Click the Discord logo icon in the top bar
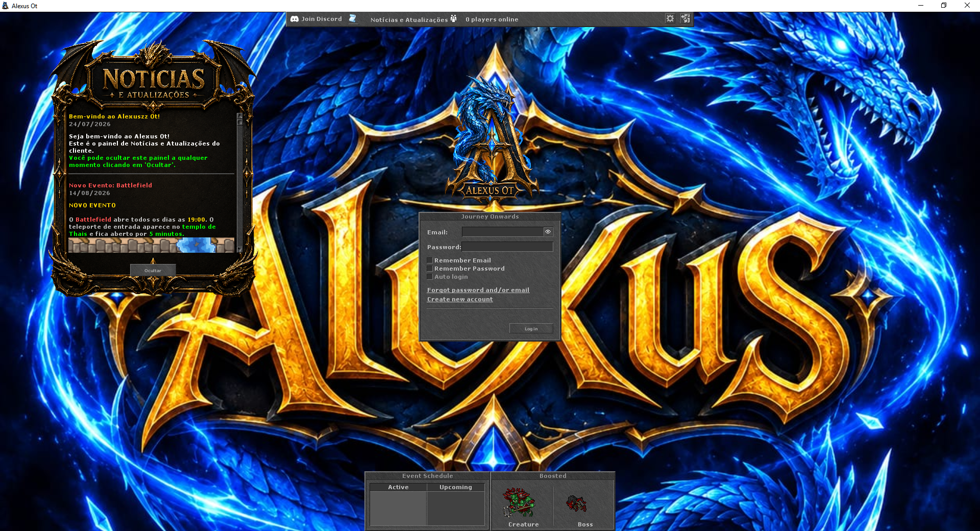Viewport: 980px width, 531px height. pyautogui.click(x=295, y=19)
